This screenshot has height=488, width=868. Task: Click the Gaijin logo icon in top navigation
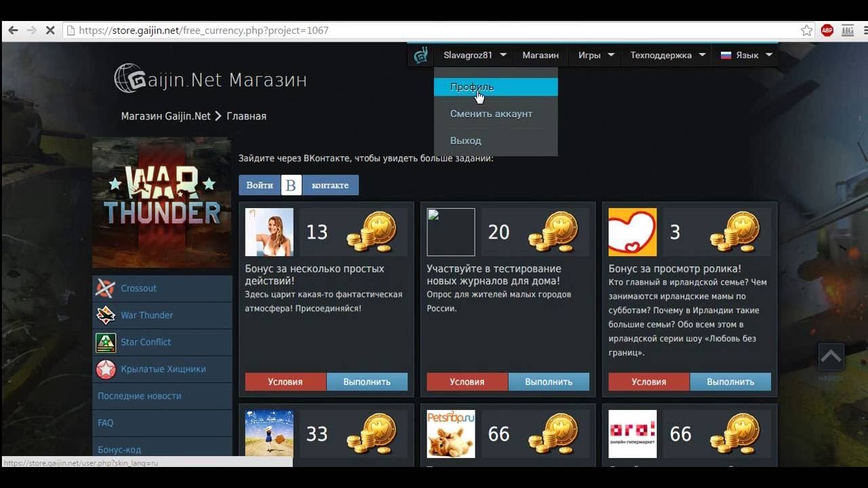pyautogui.click(x=421, y=55)
